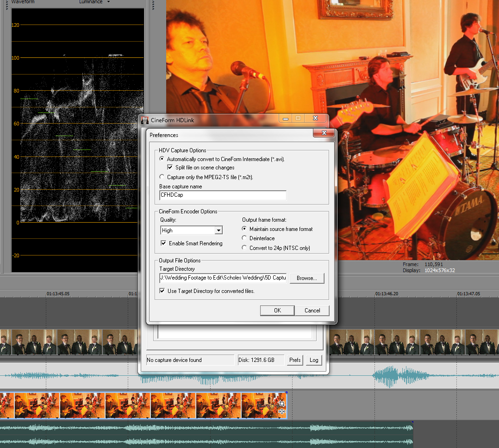Click the Target Directory path field
Viewport: 499px width, 448px height.
tap(222, 278)
